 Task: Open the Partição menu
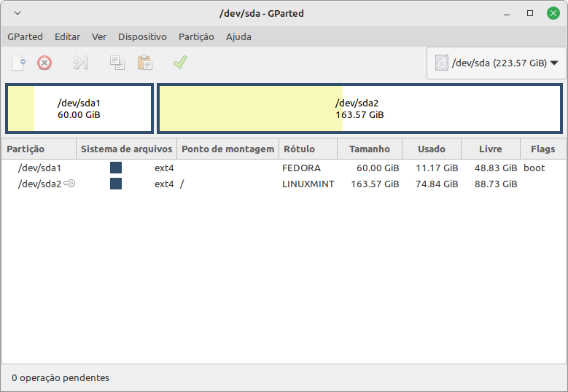point(196,37)
